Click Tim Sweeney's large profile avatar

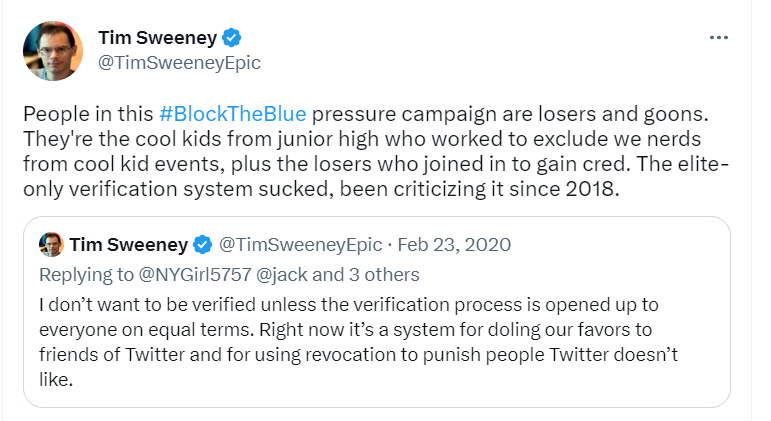(52, 51)
